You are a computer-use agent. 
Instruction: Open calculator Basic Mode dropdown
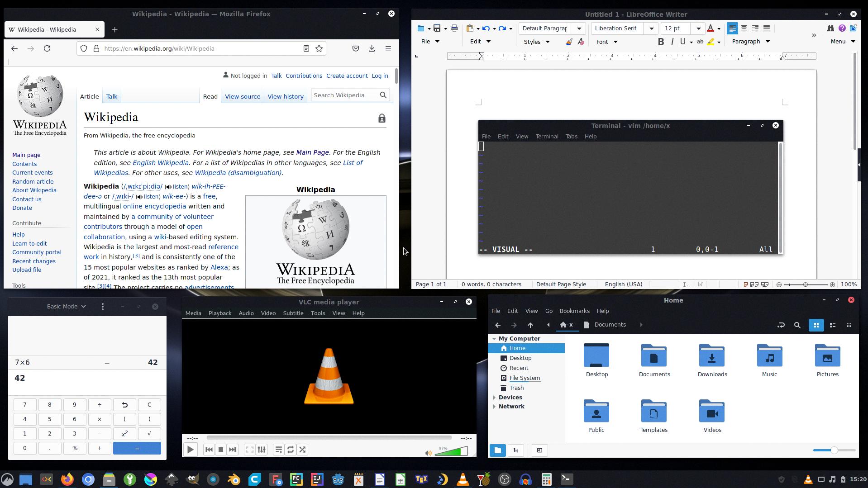tap(66, 306)
